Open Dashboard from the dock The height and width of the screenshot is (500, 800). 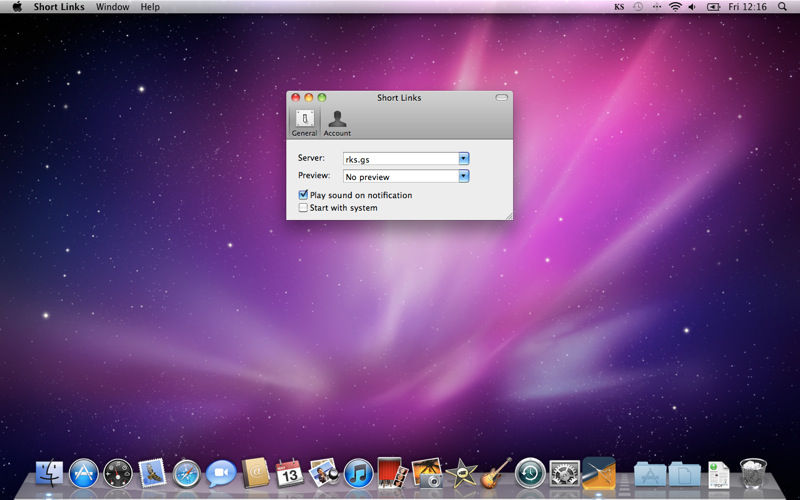point(118,473)
